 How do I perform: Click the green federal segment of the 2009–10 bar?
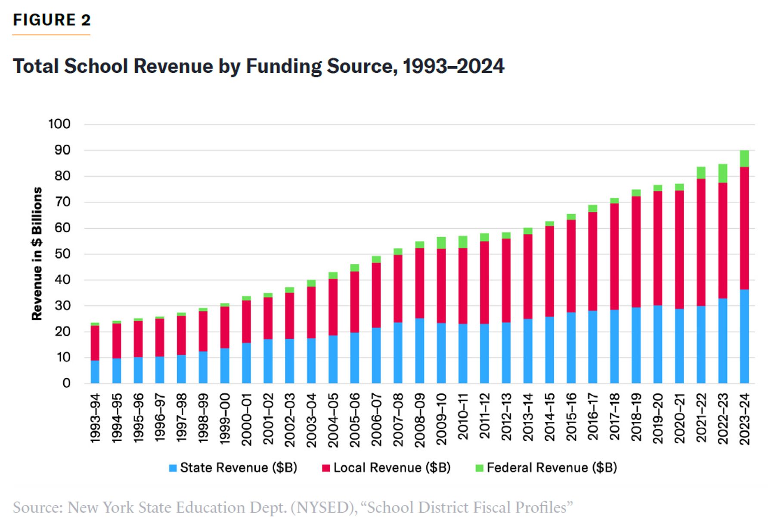click(441, 243)
